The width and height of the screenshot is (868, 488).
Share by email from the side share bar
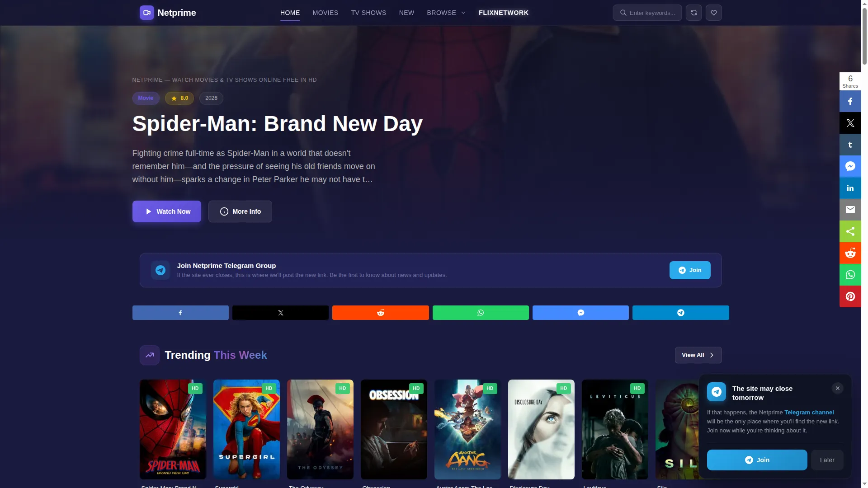tap(850, 210)
